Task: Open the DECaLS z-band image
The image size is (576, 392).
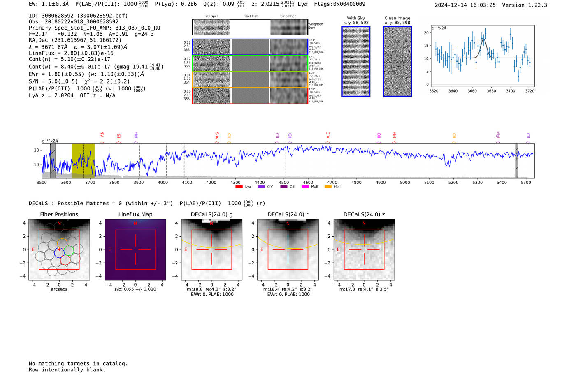Action: click(364, 249)
